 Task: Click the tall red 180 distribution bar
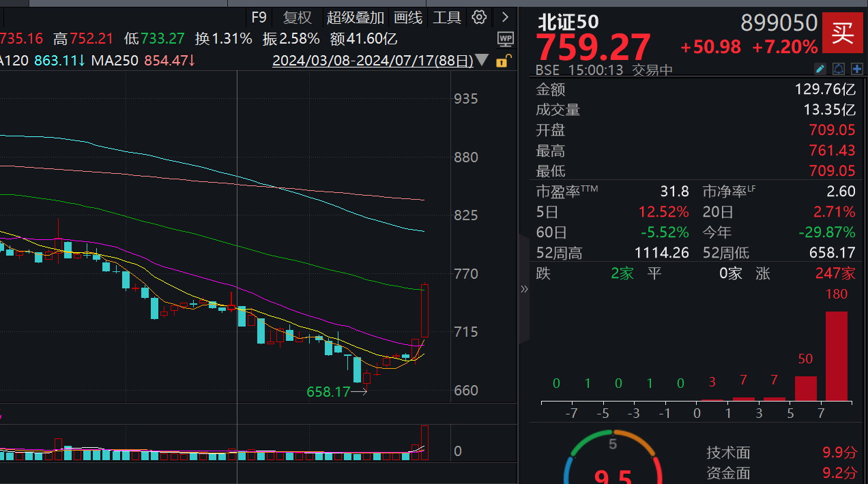[836, 355]
